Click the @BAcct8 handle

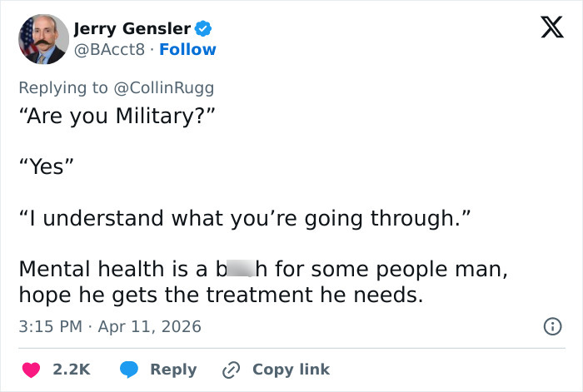(108, 50)
